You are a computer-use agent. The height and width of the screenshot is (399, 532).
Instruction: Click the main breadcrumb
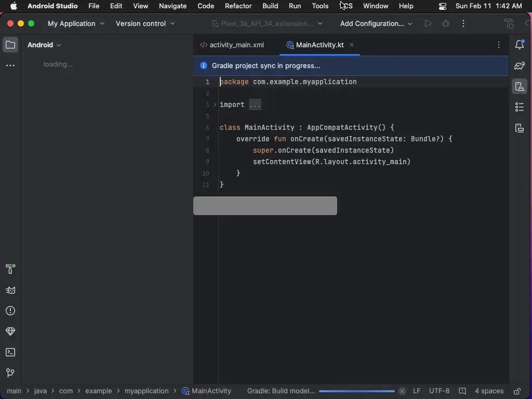[x=14, y=391]
